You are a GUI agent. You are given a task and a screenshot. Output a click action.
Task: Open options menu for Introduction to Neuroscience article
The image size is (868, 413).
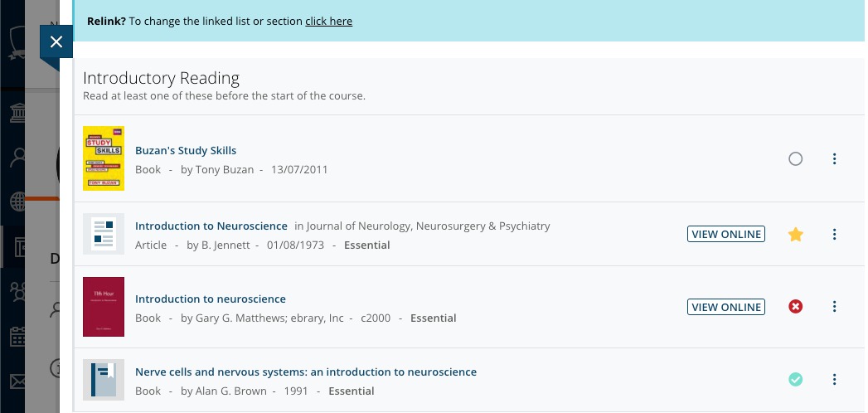835,235
